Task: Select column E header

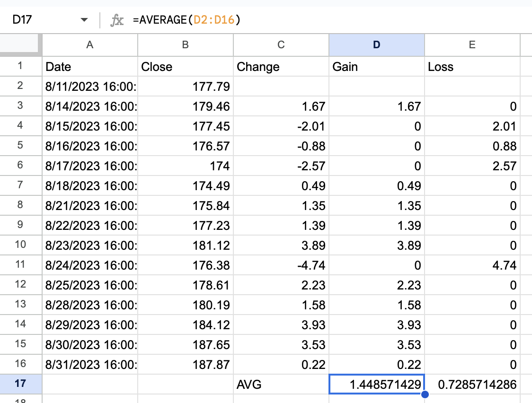Action: pos(472,45)
